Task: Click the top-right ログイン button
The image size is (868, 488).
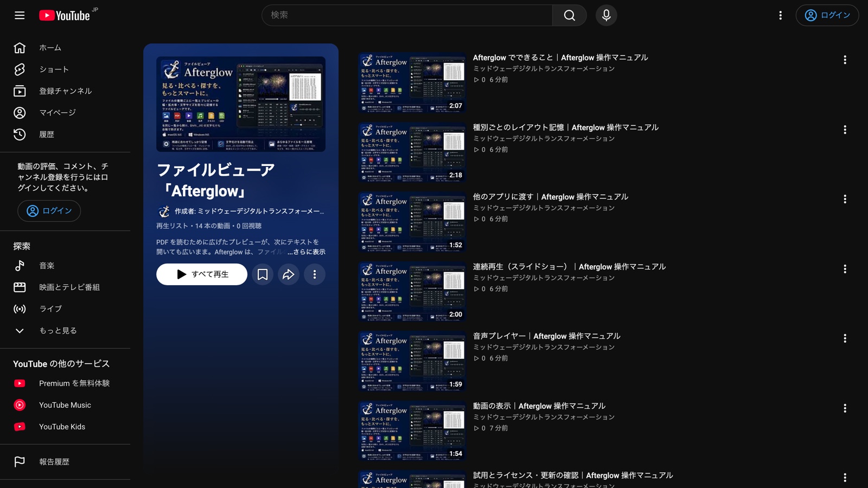Action: (827, 15)
